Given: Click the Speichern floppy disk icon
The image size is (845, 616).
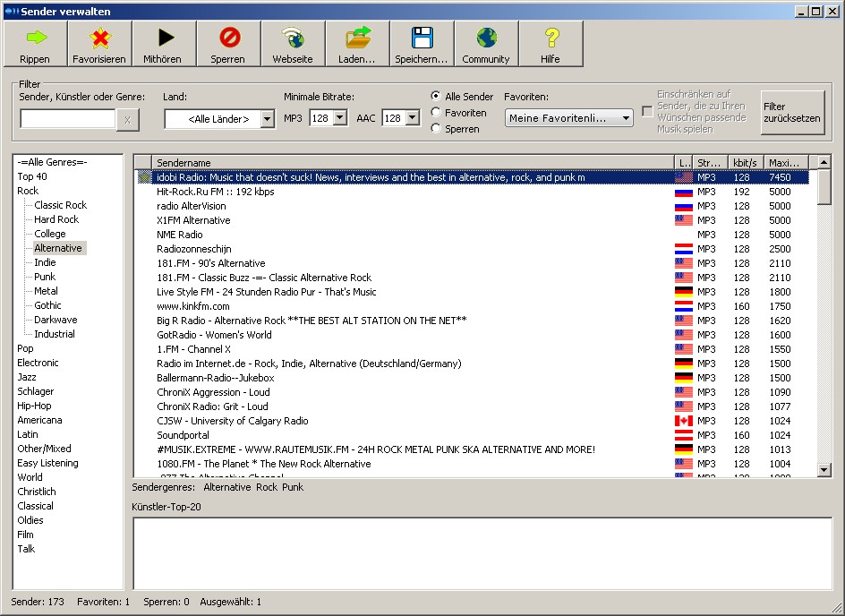Looking at the screenshot, I should 422,38.
